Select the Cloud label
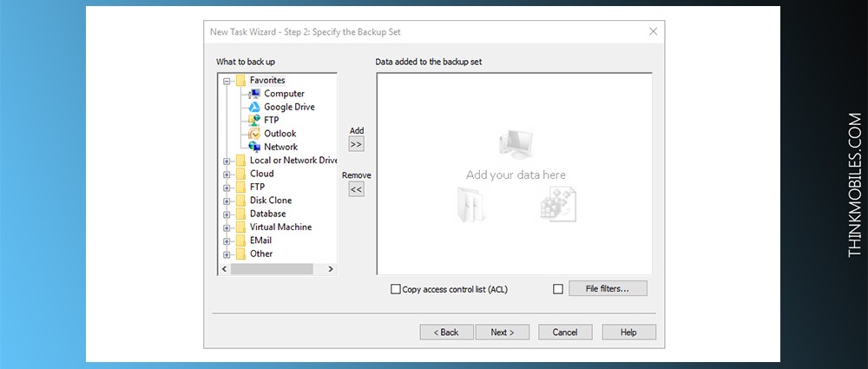868x369 pixels. coord(261,174)
